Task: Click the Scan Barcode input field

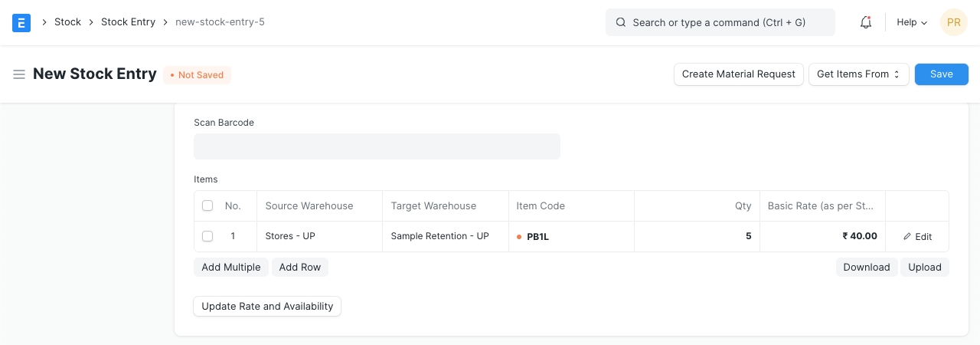Action: (377, 146)
